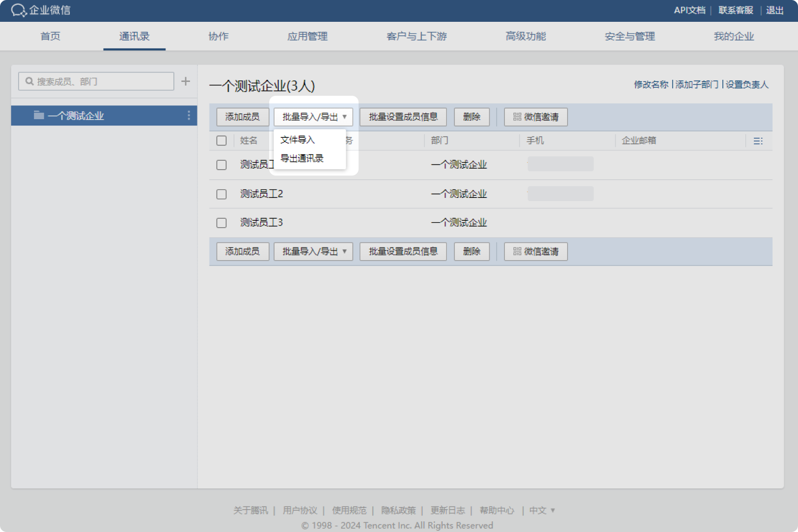798x532 pixels.
Task: Click the folder icon for 一个测试企业
Action: click(39, 115)
